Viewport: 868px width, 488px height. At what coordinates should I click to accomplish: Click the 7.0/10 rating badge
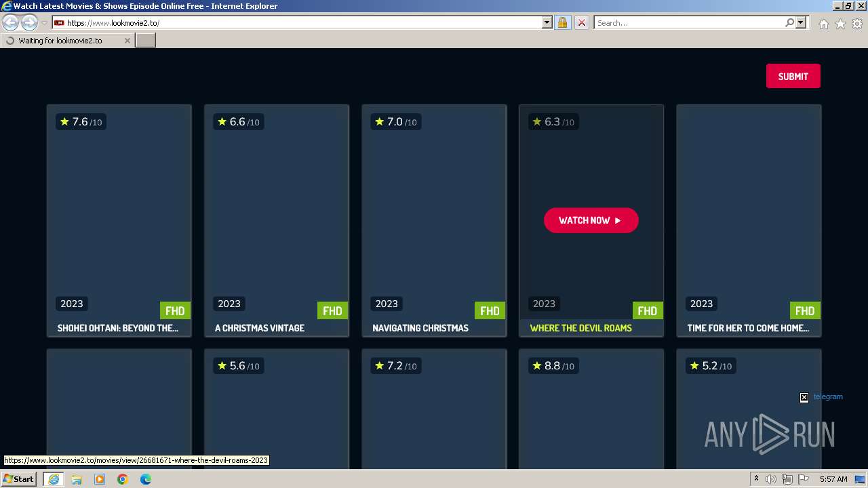pyautogui.click(x=396, y=122)
